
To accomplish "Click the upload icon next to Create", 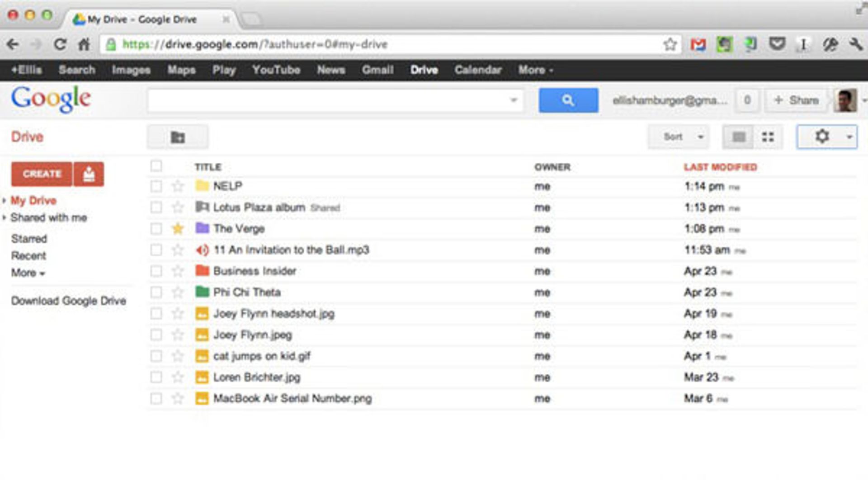I will tap(89, 174).
